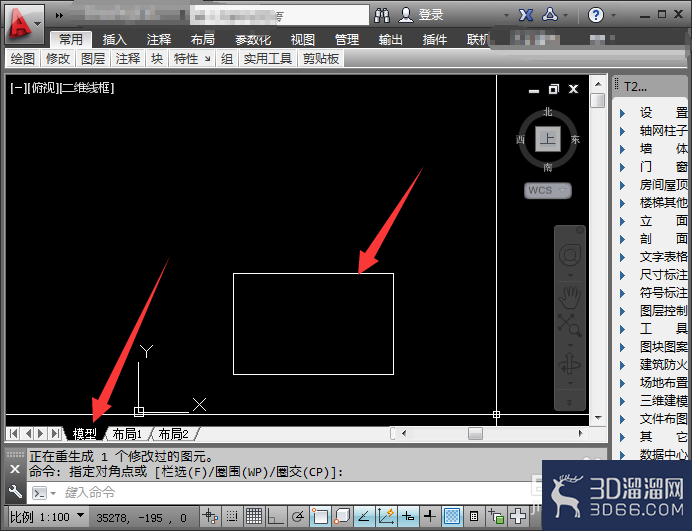Open the 剪贴板 ribbon panel

tap(321, 58)
